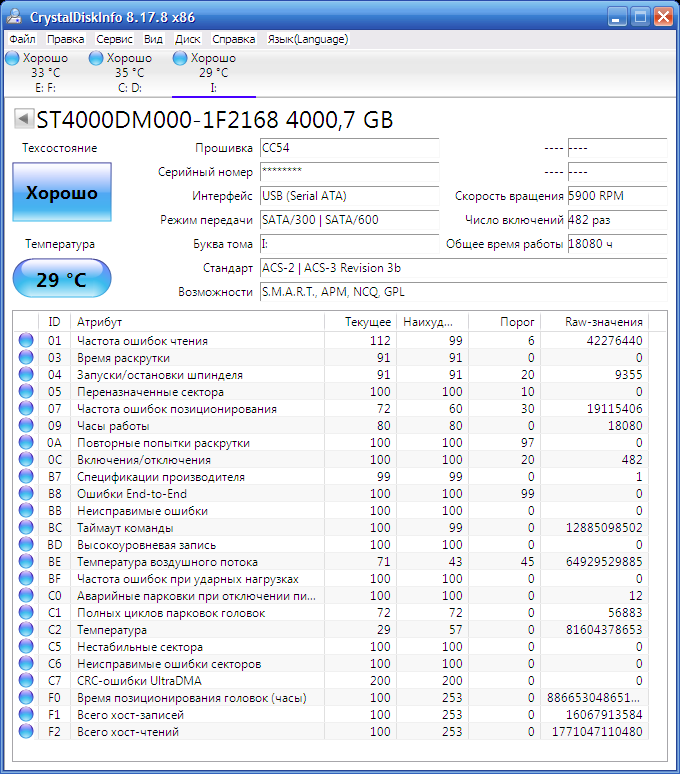Go to previous disk with arrow icon
680x774 pixels.
point(24,119)
